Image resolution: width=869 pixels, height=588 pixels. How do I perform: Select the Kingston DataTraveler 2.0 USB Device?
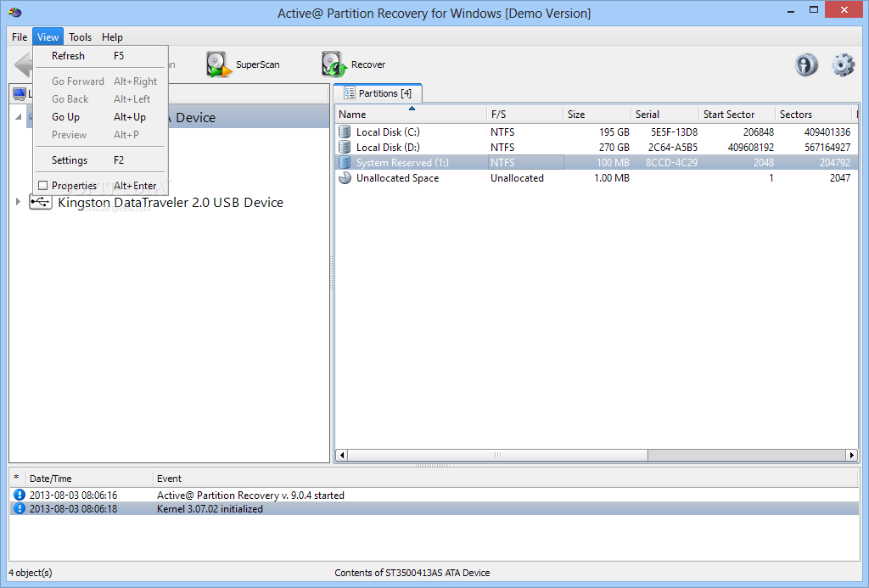[170, 202]
